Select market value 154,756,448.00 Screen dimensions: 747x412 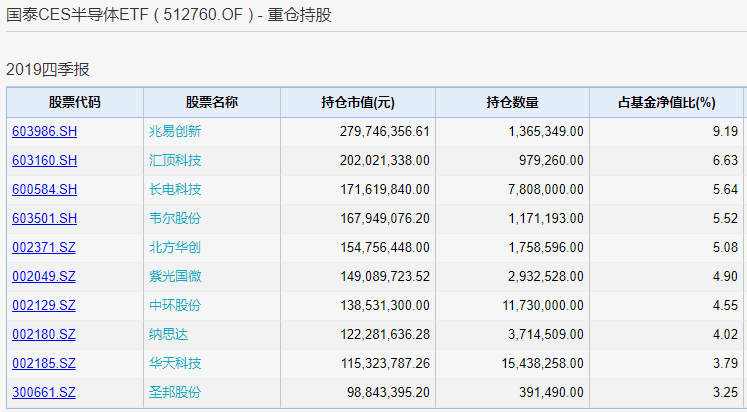point(385,248)
